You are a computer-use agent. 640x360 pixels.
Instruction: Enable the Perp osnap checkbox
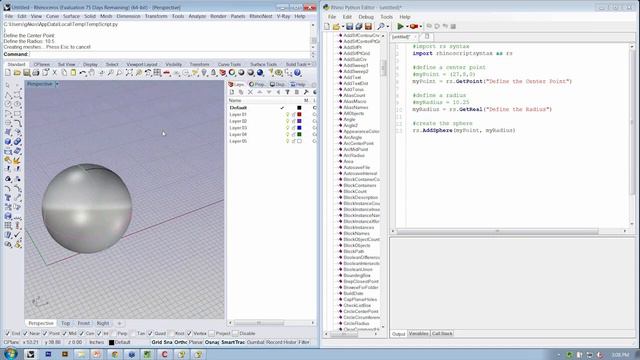pyautogui.click(x=113, y=333)
